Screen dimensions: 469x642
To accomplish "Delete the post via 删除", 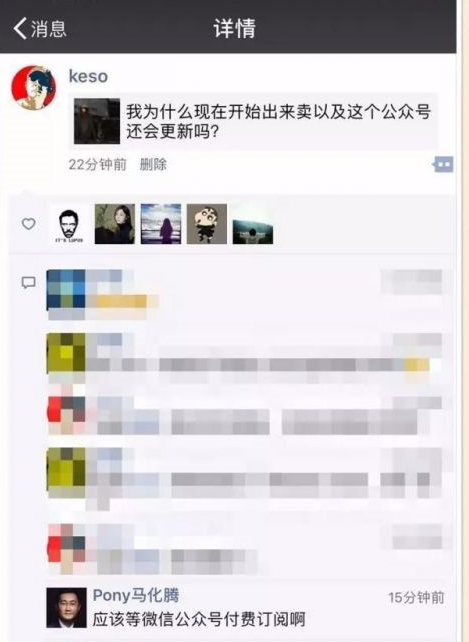I will coord(153,164).
